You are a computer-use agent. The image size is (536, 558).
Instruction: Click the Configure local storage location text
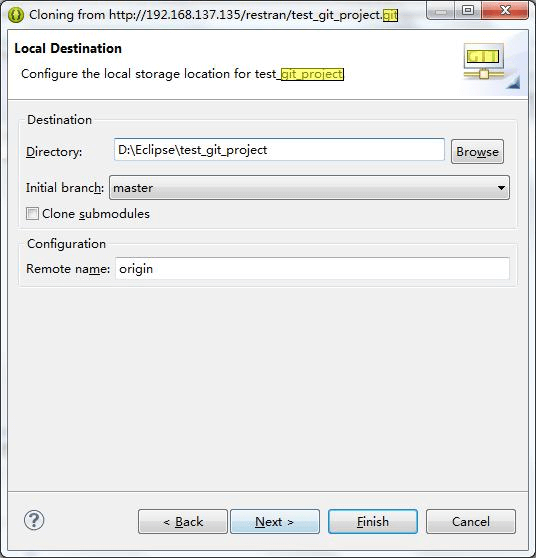(182, 74)
